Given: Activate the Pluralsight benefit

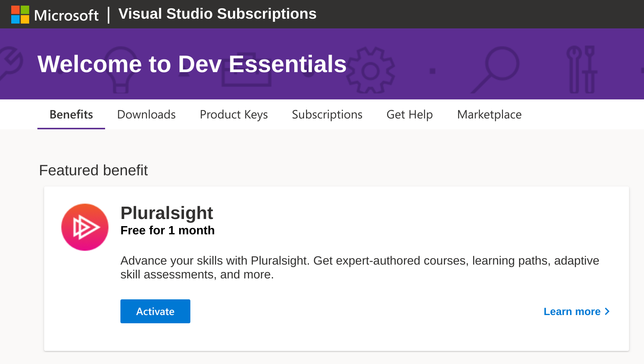Looking at the screenshot, I should pos(155,311).
